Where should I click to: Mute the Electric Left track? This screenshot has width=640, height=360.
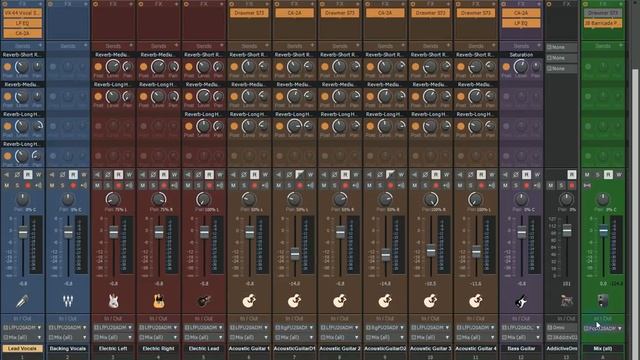click(x=97, y=185)
